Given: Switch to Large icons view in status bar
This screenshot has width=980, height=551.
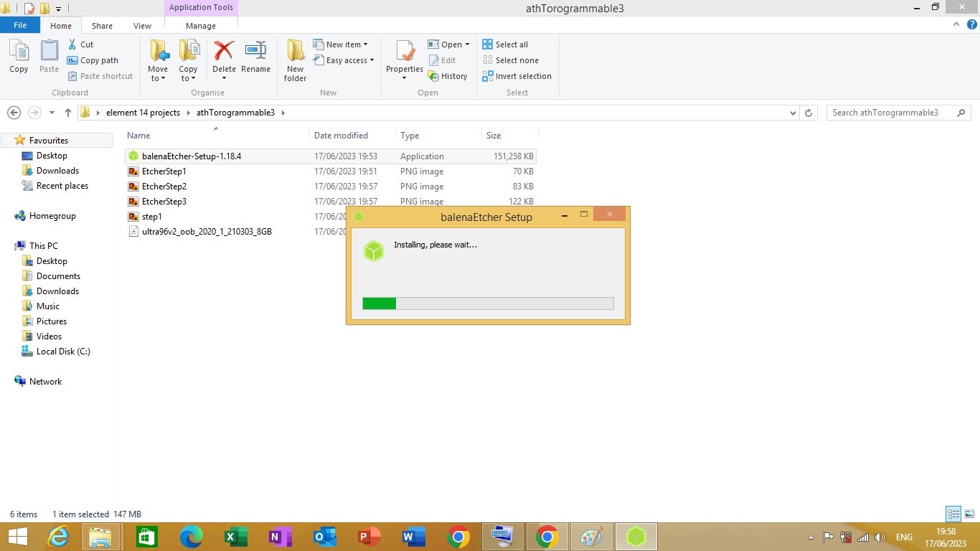Looking at the screenshot, I should [969, 514].
